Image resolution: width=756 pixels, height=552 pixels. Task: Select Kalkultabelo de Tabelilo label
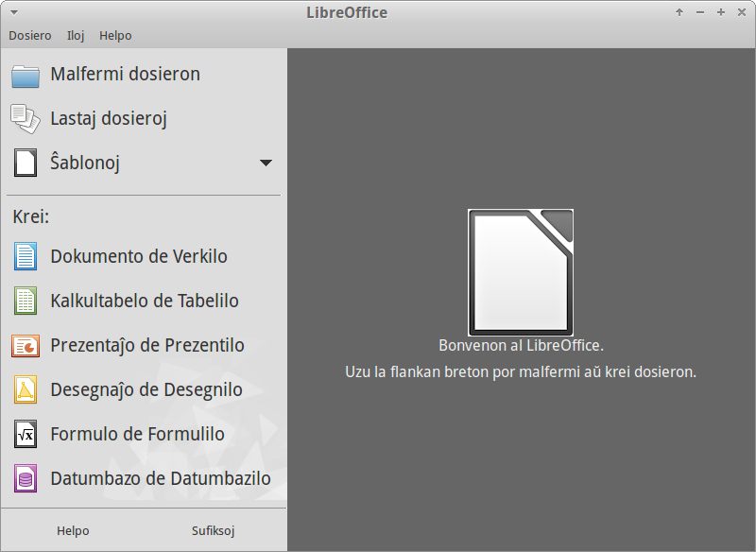point(145,301)
